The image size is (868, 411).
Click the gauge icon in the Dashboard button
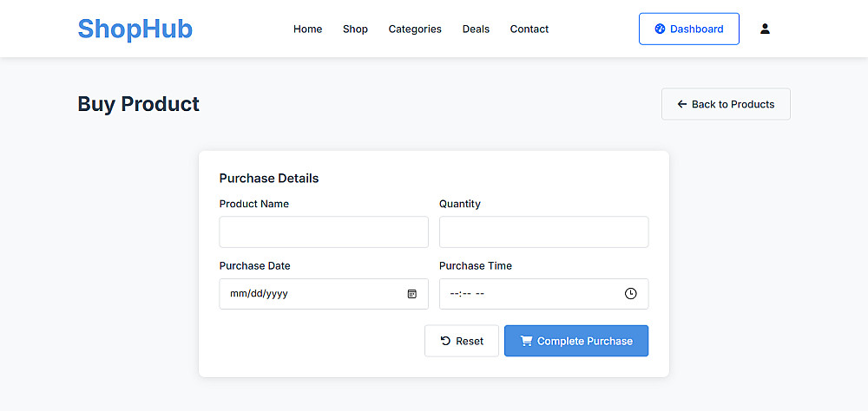tap(660, 29)
